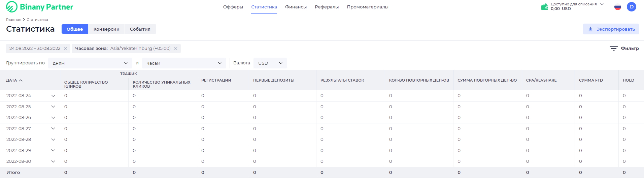The width and height of the screenshot is (644, 180).
Task: Click ОБЩЕЕ КОЛИЧЕСТВО КЛИКОВ header
Action: click(86, 84)
